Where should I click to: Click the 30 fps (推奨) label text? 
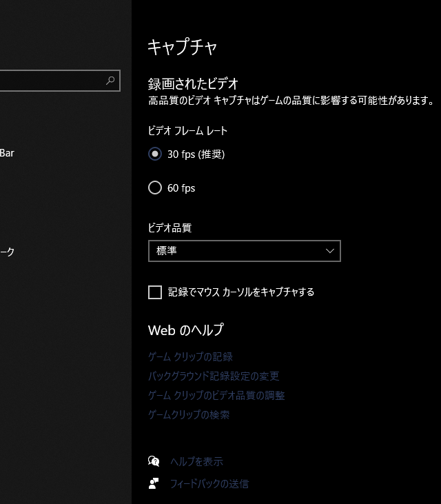click(196, 154)
